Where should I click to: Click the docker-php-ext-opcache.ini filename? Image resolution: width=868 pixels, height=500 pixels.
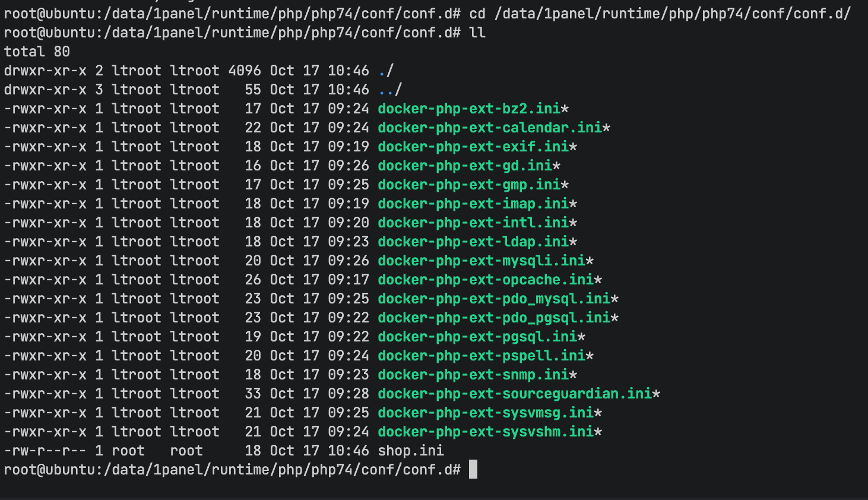click(486, 280)
